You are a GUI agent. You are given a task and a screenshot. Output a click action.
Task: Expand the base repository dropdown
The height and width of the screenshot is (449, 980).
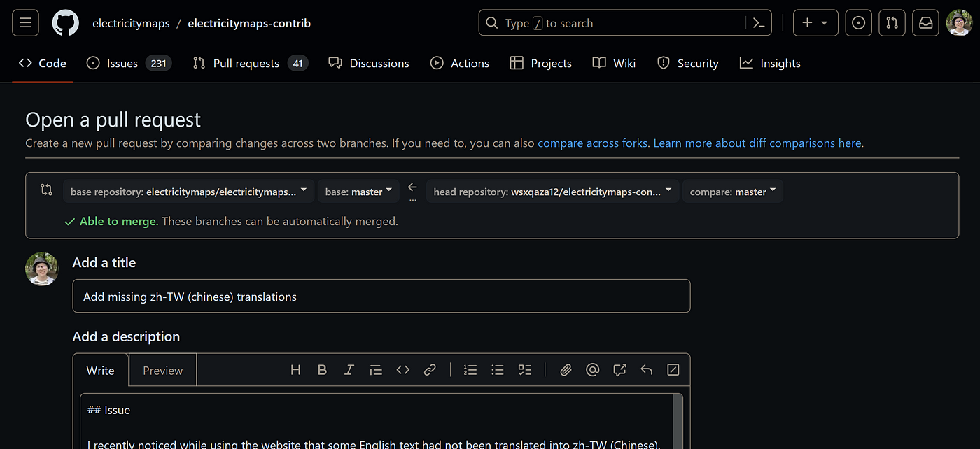pyautogui.click(x=188, y=192)
